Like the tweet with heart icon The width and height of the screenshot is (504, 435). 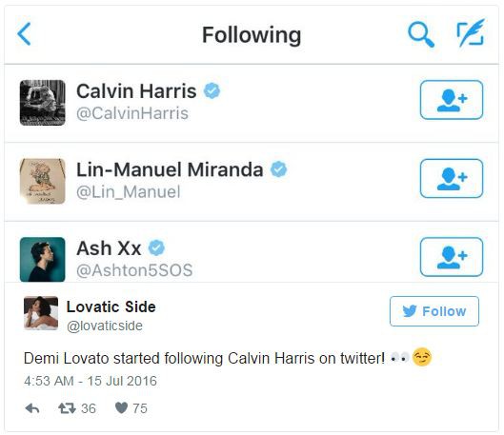[122, 408]
